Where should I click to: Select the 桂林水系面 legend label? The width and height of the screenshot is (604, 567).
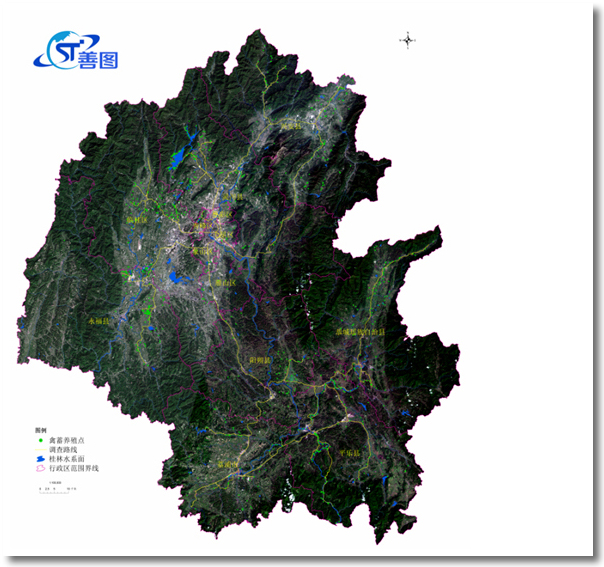pos(67,459)
